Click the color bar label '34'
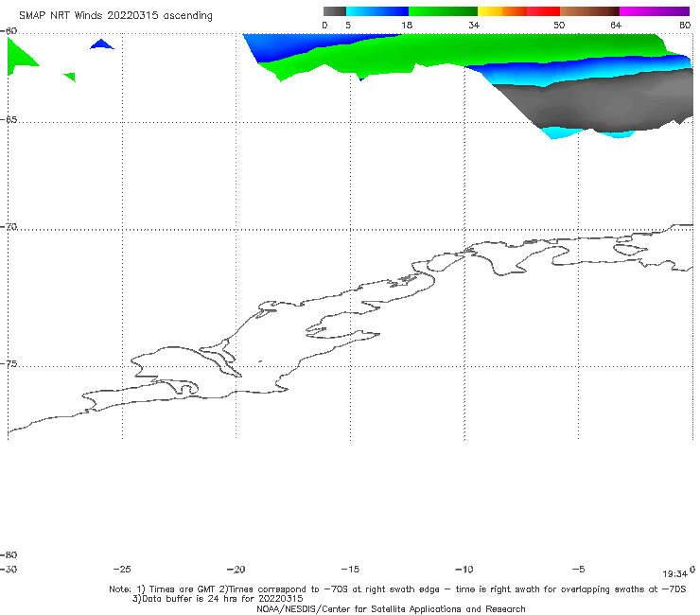The height and width of the screenshot is (615, 700). pyautogui.click(x=474, y=26)
